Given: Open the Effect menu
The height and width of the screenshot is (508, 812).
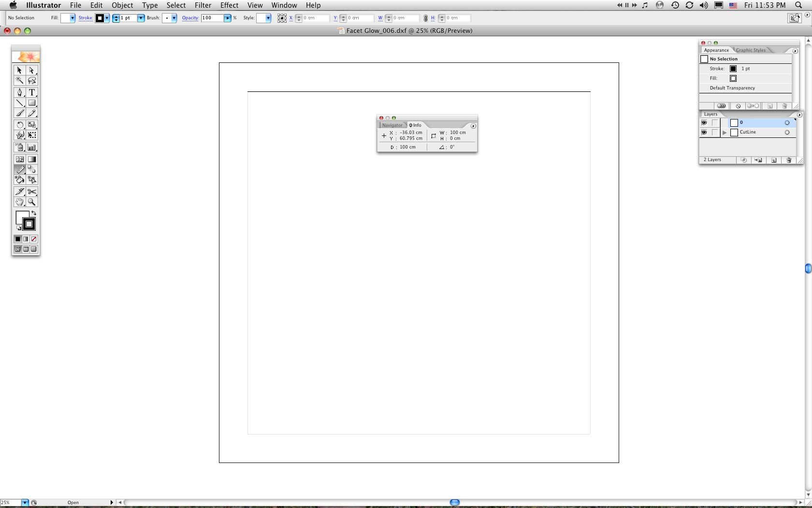Looking at the screenshot, I should [x=229, y=5].
